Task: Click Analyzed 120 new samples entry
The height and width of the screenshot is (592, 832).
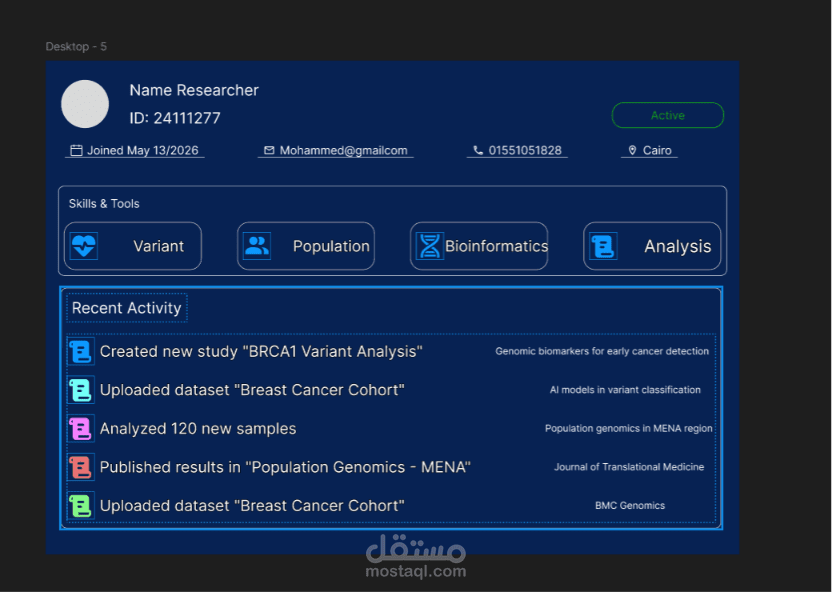Action: pos(198,429)
